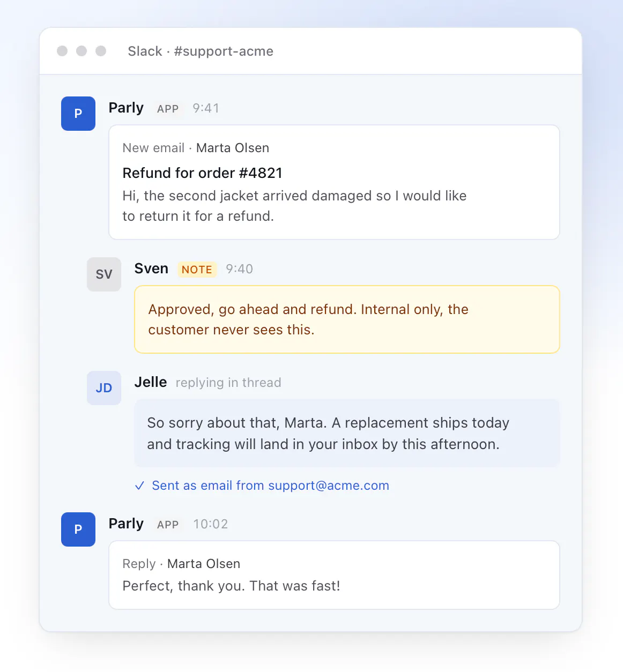Click the Sven username

151,268
